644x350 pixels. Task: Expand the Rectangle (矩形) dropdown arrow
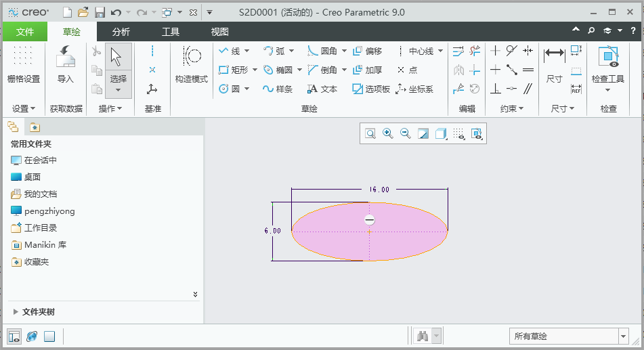pos(255,70)
